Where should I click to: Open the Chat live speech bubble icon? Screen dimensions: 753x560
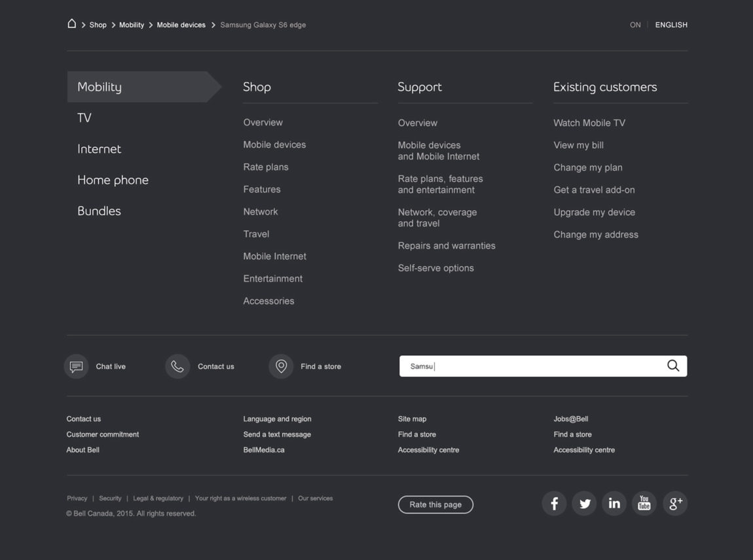(77, 366)
